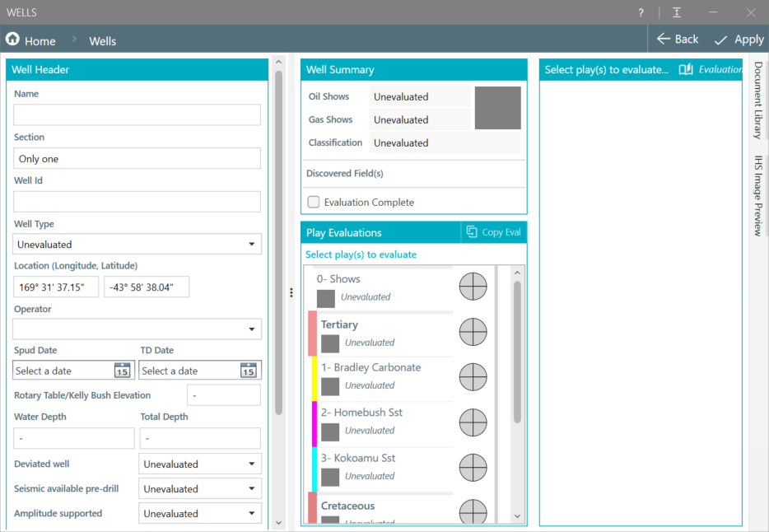
Task: Click the Copy Eval button
Action: tap(494, 232)
